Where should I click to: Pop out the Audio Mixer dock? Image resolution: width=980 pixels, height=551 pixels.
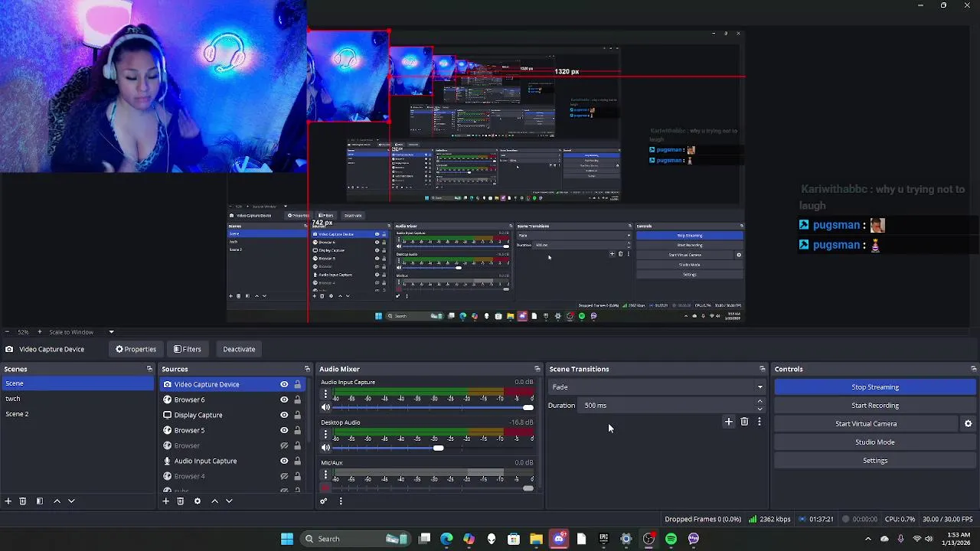tap(537, 369)
